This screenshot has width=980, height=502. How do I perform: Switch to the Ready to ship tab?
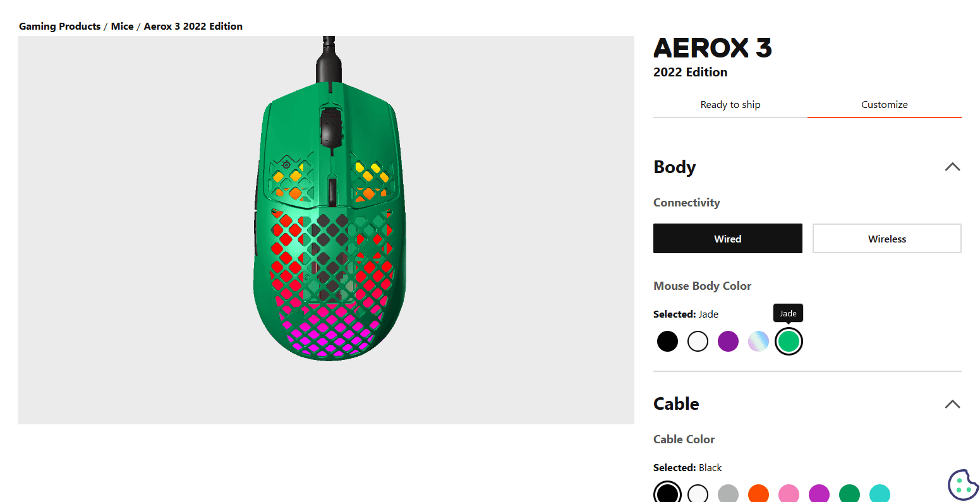pyautogui.click(x=730, y=104)
